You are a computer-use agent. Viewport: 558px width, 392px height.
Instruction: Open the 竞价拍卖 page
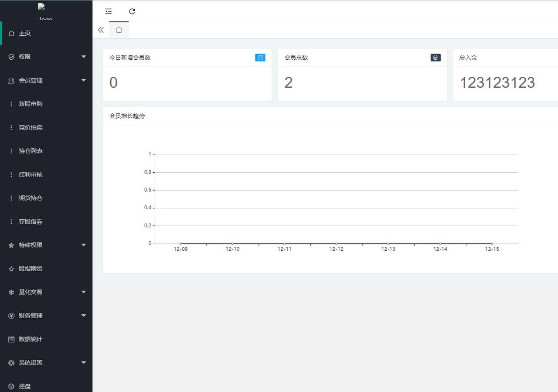click(x=31, y=127)
